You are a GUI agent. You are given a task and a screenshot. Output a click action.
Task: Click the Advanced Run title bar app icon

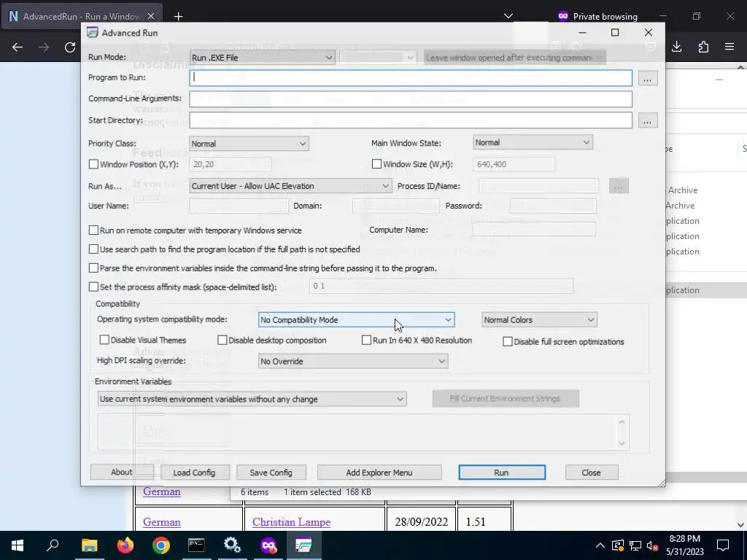(93, 33)
